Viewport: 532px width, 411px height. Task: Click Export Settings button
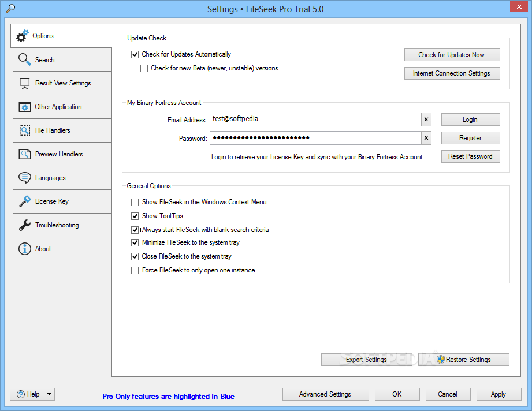(366, 360)
